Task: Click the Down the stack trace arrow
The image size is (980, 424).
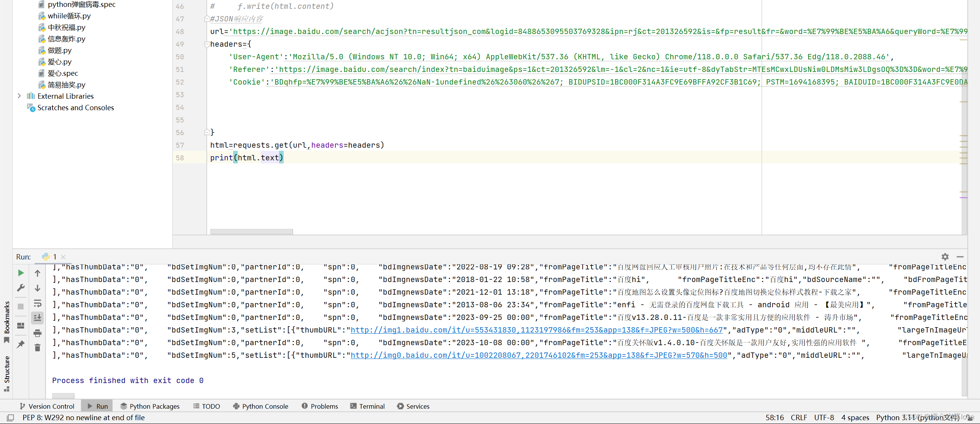Action: tap(38, 288)
